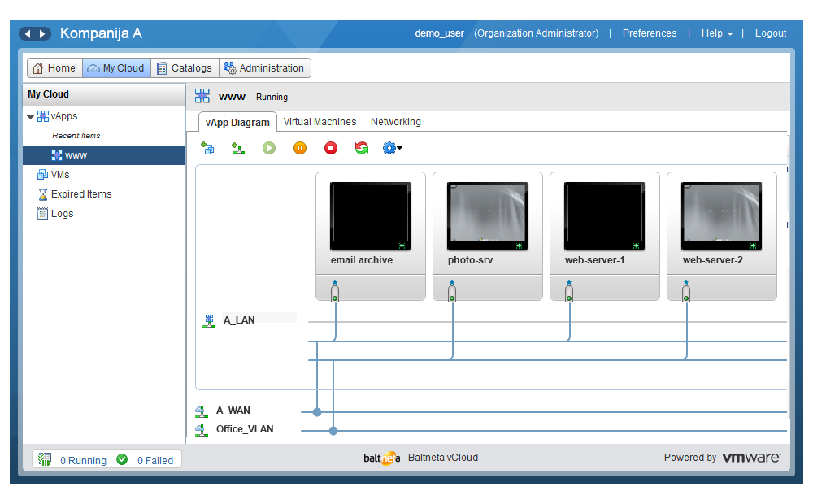This screenshot has width=813, height=504.
Task: Open the Networking tab
Action: tap(396, 122)
